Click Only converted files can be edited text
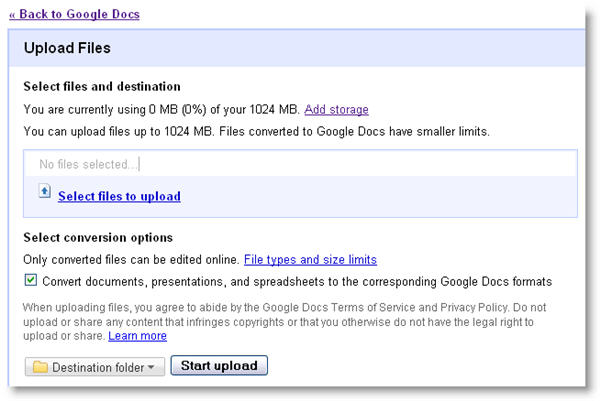This screenshot has height=401, width=600. coord(131,260)
